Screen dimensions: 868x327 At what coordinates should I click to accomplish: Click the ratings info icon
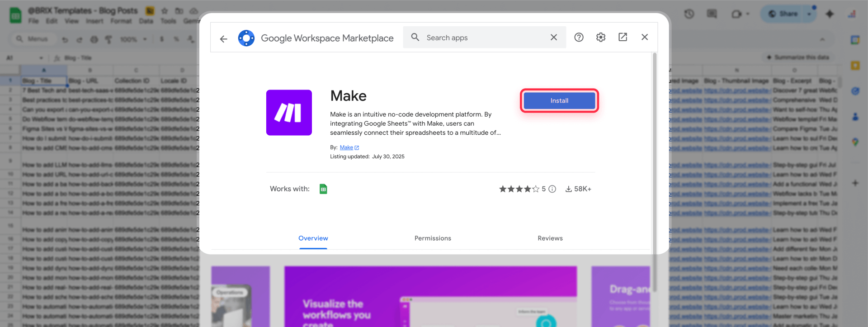click(552, 189)
